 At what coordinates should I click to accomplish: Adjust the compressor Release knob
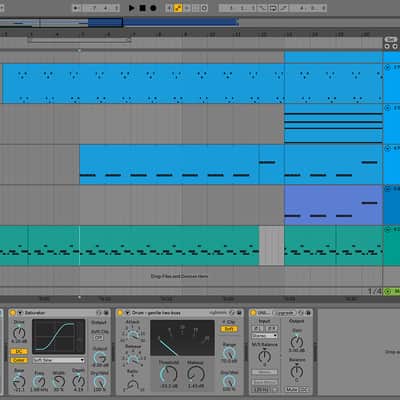(x=133, y=359)
